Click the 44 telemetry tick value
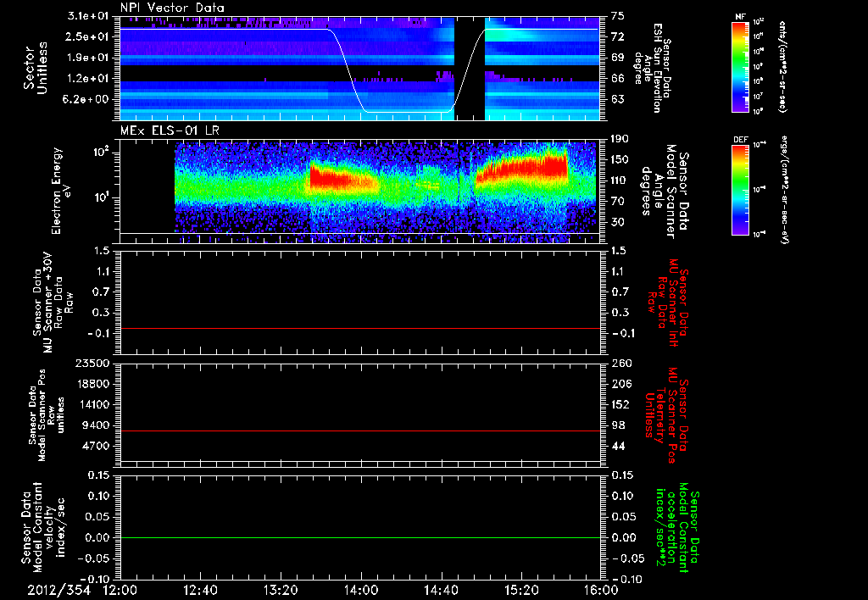868x600 pixels. tap(619, 446)
